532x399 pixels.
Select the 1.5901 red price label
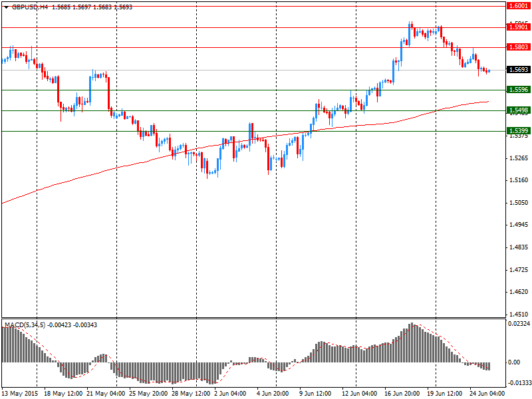tap(519, 27)
